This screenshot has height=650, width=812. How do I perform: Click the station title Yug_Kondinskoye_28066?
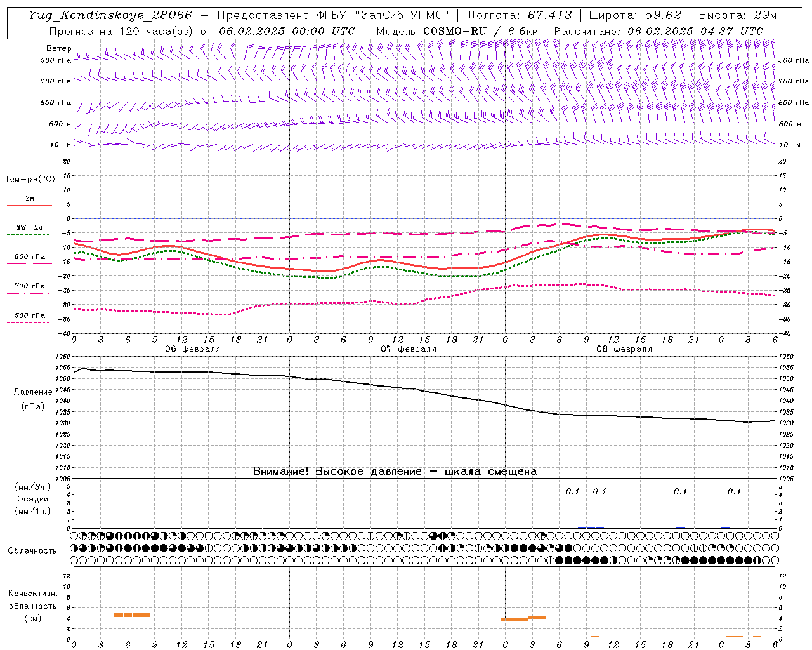[x=109, y=15]
